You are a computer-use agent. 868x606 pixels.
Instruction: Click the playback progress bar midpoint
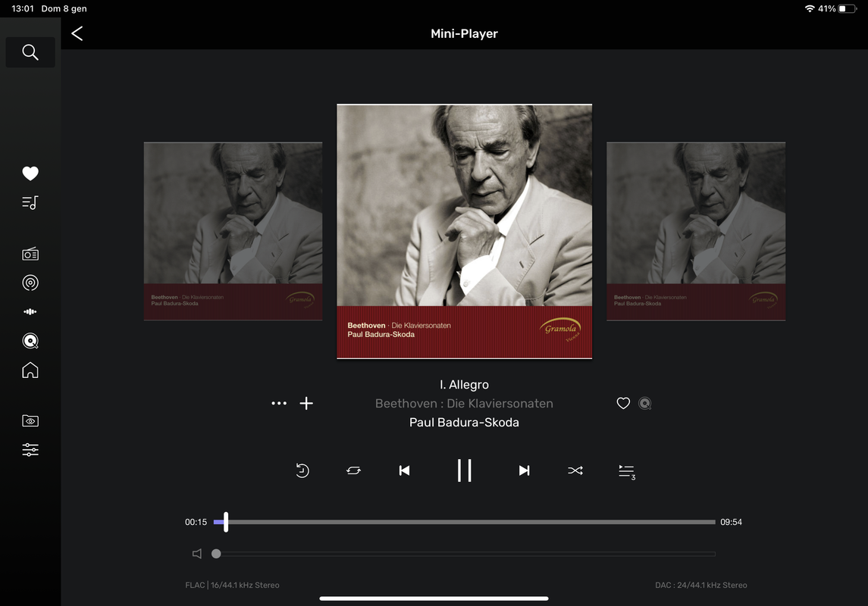click(x=465, y=522)
